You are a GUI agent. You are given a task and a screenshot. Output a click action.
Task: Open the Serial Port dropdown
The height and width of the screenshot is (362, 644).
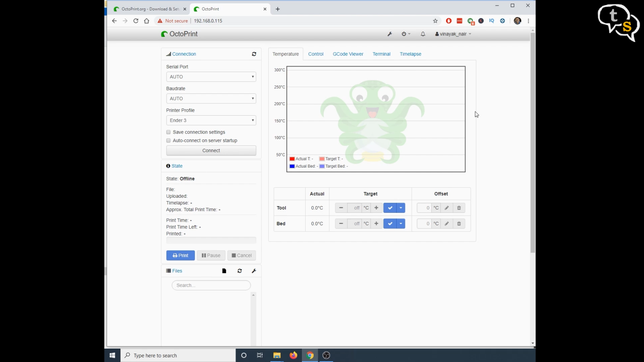pos(211,77)
